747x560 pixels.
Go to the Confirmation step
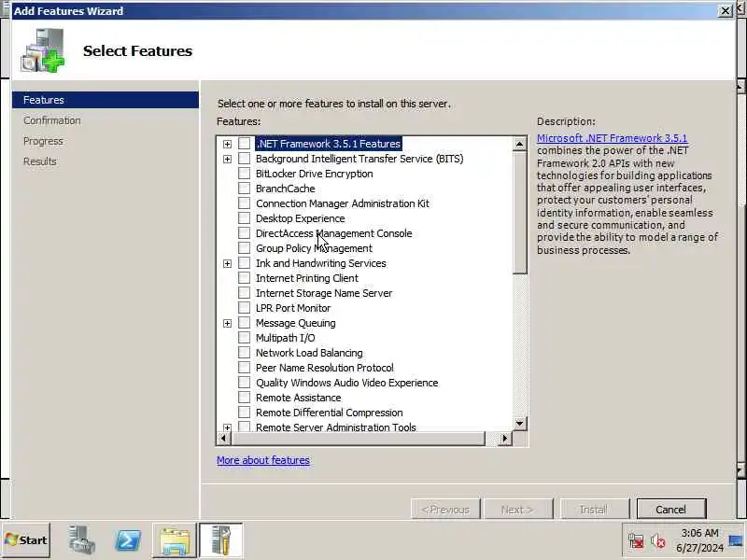52,120
